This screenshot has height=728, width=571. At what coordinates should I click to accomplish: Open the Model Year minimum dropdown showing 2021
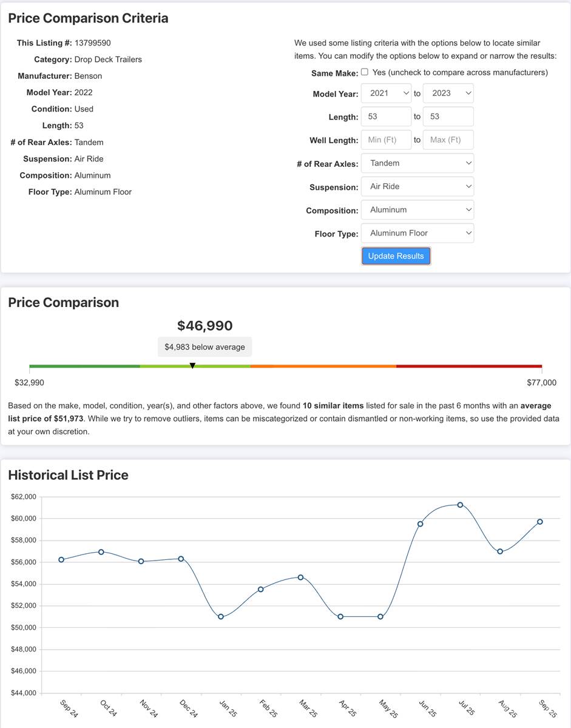coord(387,93)
